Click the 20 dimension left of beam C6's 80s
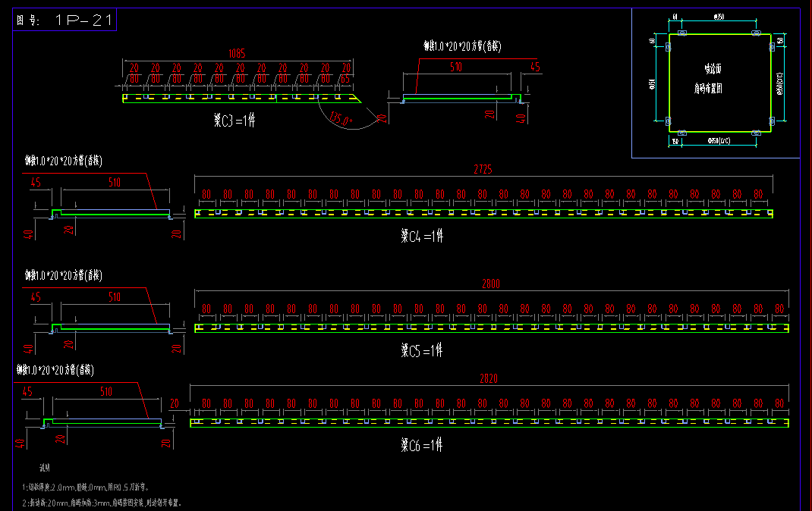The image size is (812, 511). point(175,403)
